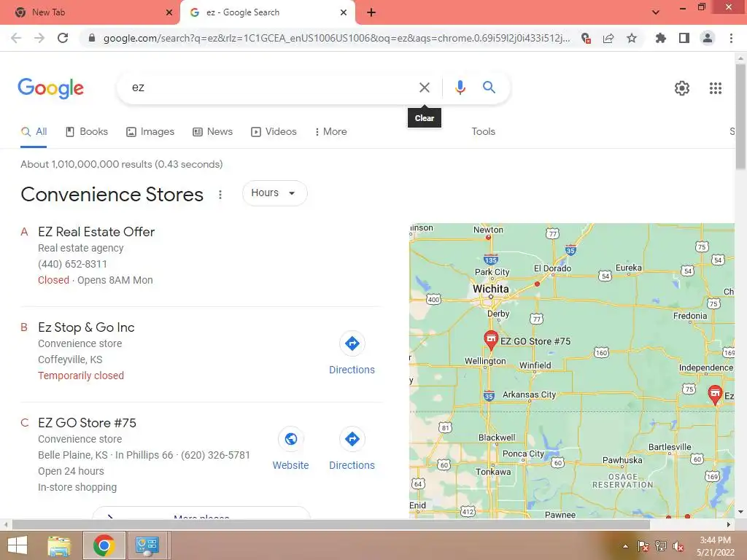Click the vertical page scrollbar thumb
The height and width of the screenshot is (560, 747).
(x=740, y=117)
